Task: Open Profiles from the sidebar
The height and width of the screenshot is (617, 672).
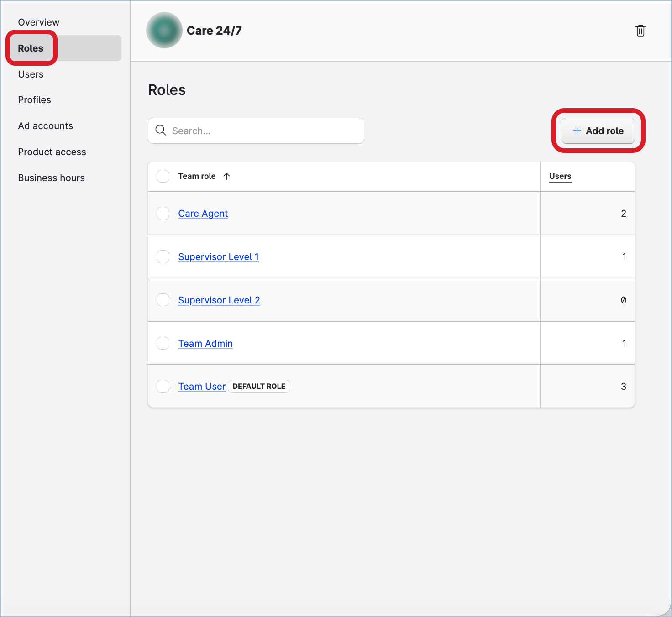Action: click(x=34, y=100)
